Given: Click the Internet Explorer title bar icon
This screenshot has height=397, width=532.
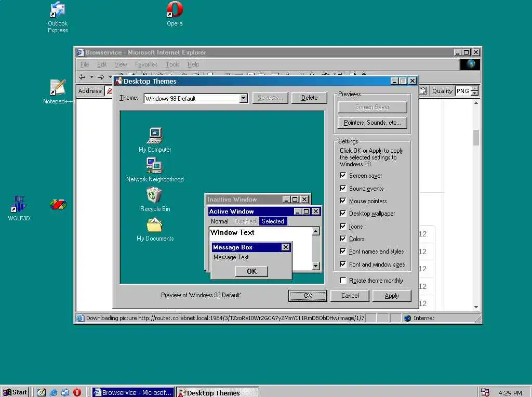Looking at the screenshot, I should point(79,52).
